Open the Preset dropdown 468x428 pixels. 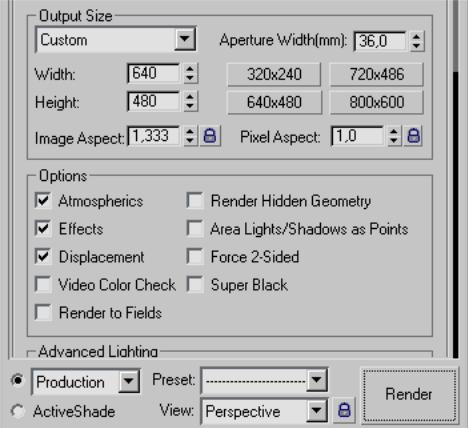316,379
